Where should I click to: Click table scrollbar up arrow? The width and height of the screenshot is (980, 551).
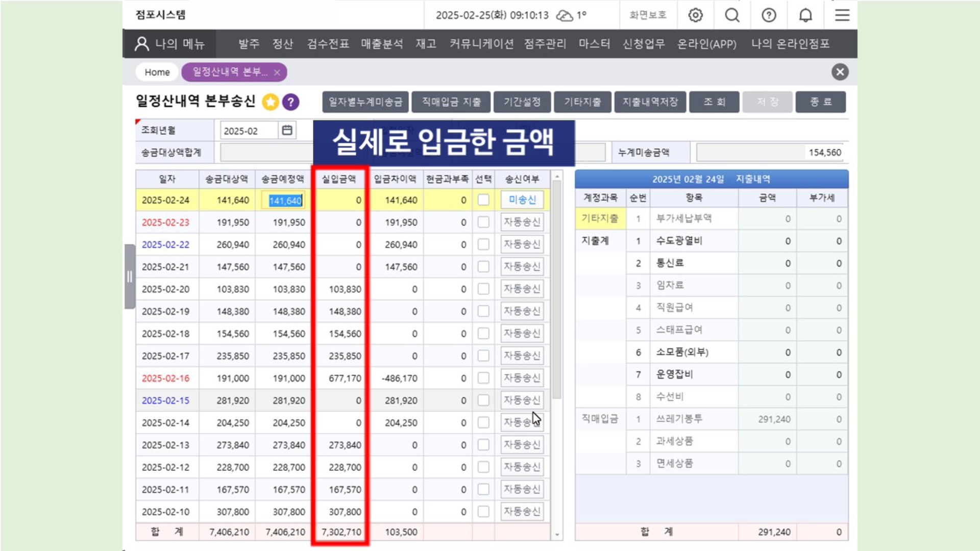[x=557, y=177]
